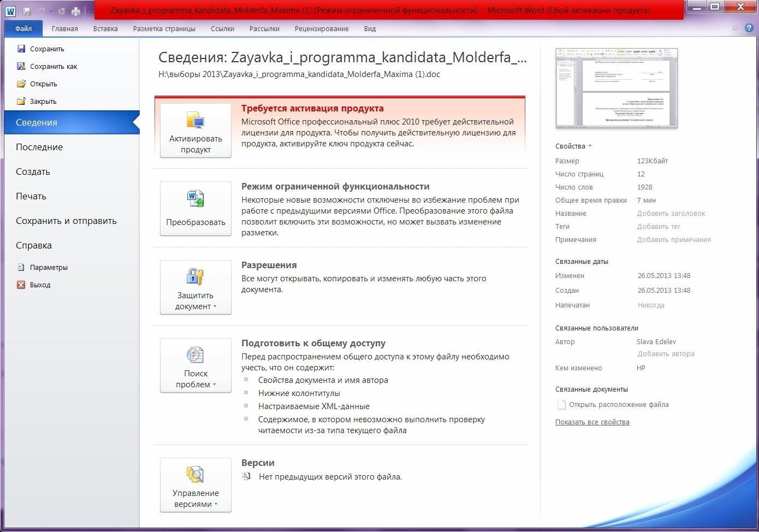The image size is (759, 532).
Task: Click the Word application icon in title bar
Action: (x=10, y=10)
